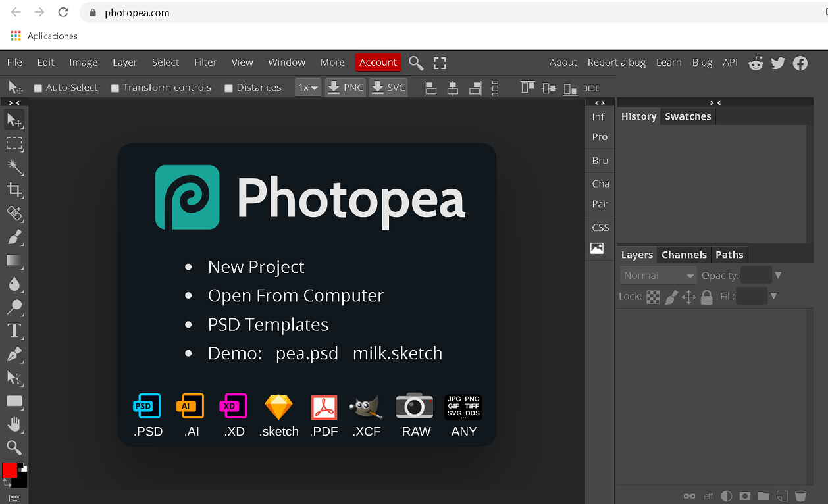Click the add raster mask icon
The image size is (828, 504).
[x=745, y=496]
